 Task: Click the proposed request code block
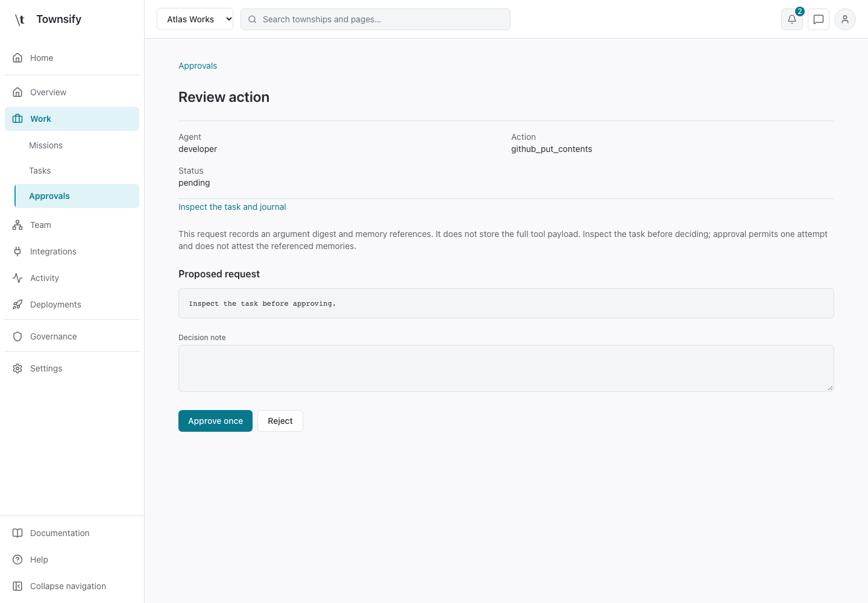506,303
